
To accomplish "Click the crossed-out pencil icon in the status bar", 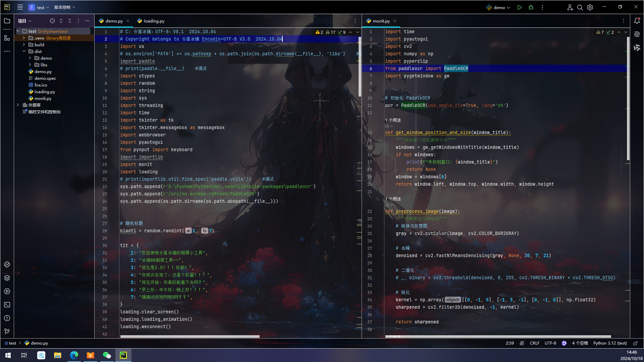I will coord(522,343).
